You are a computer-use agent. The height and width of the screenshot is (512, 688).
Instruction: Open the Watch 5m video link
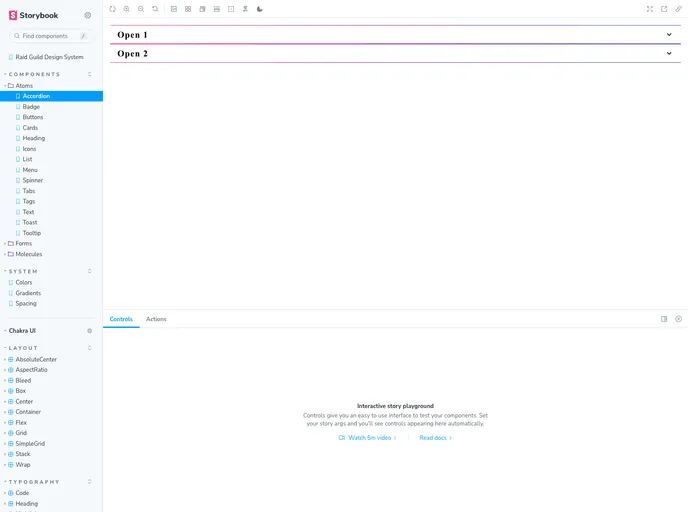368,438
